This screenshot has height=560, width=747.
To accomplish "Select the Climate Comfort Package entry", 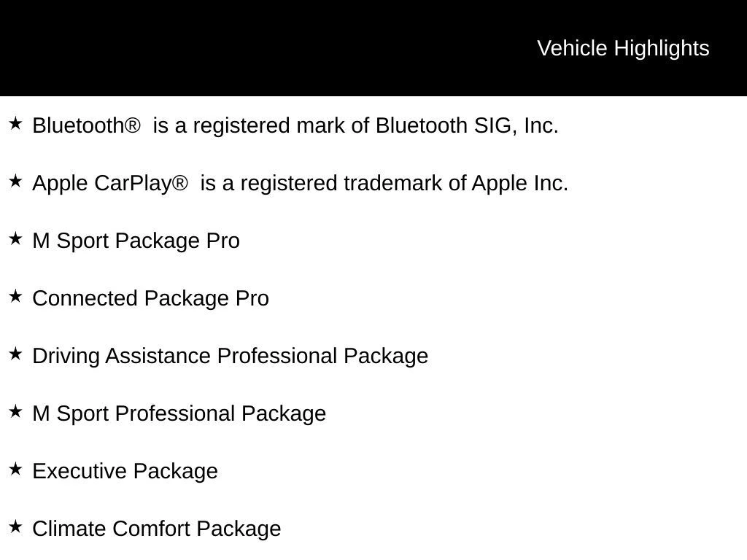I will 157,529.
